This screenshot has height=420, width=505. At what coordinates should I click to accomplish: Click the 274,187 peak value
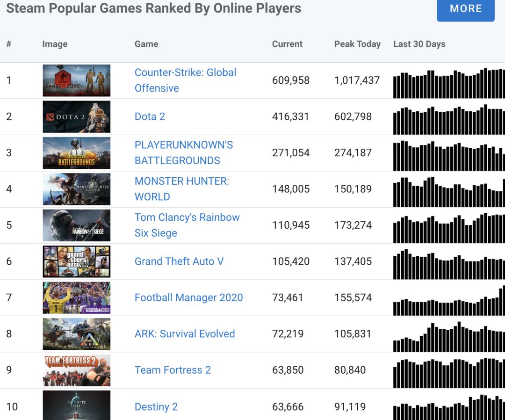(353, 152)
